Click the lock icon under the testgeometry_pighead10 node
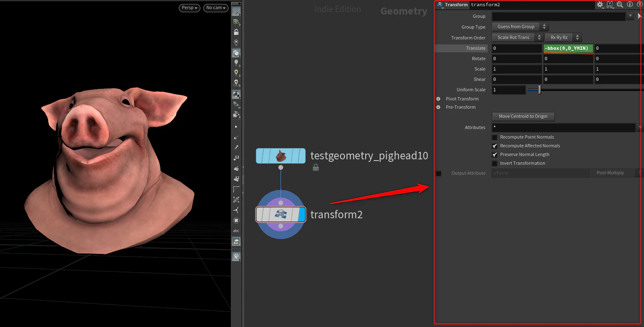Image resolution: width=644 pixels, height=327 pixels. (x=316, y=168)
